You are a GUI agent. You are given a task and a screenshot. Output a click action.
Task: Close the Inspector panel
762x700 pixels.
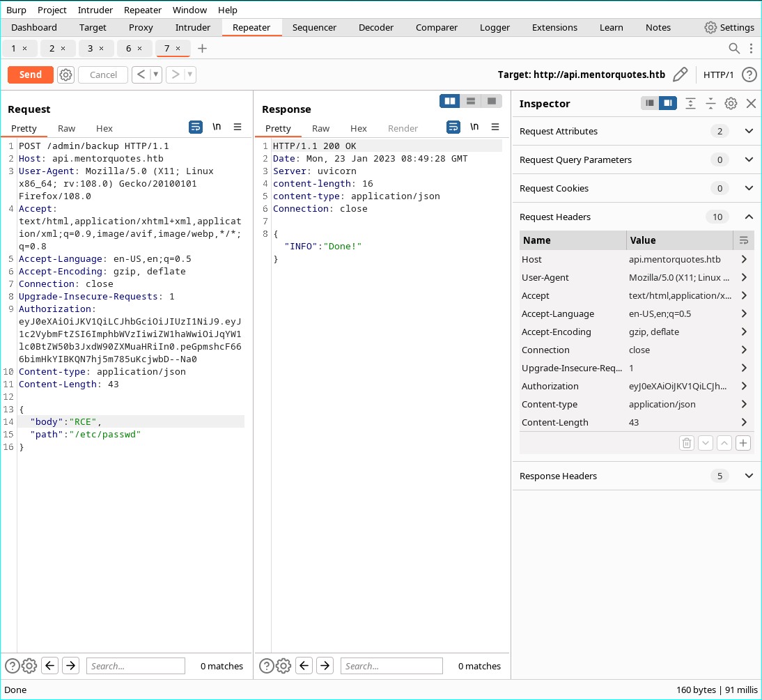[x=751, y=103]
